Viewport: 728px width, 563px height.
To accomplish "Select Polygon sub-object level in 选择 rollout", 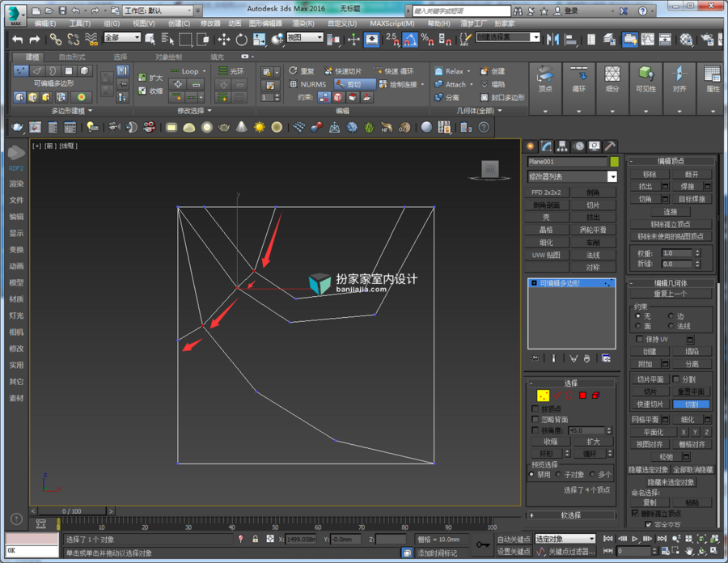I will pos(582,396).
